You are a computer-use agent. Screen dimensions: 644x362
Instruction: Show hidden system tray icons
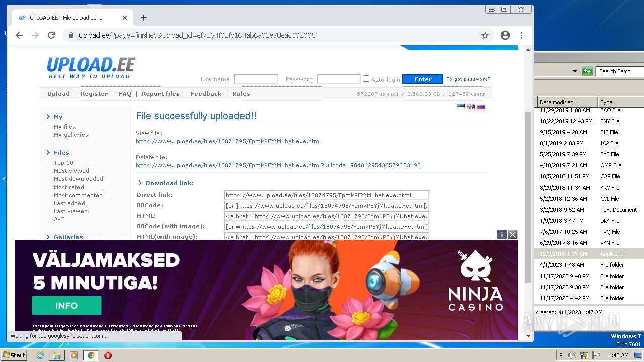coord(561,355)
